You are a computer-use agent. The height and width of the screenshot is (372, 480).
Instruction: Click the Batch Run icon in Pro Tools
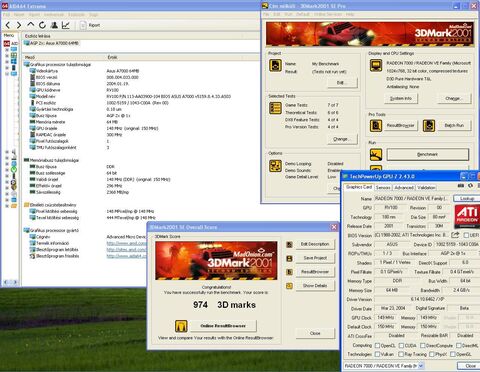click(429, 126)
